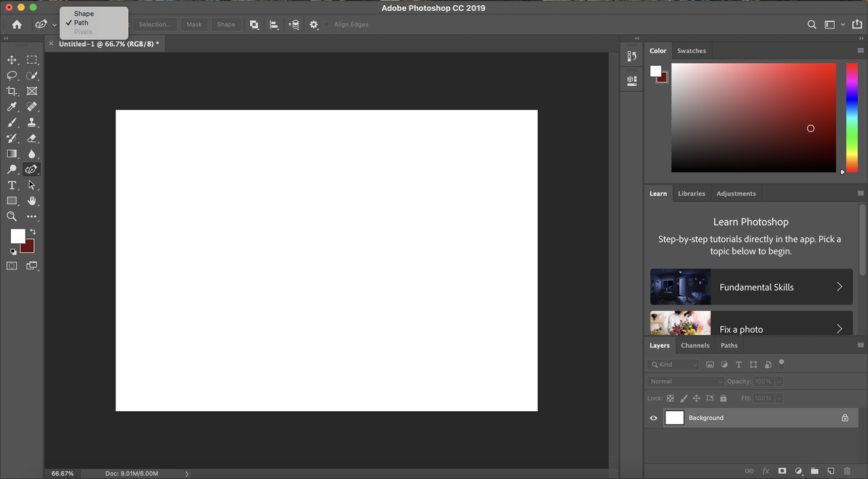
Task: Choose Shape from the tool mode menu
Action: (84, 14)
